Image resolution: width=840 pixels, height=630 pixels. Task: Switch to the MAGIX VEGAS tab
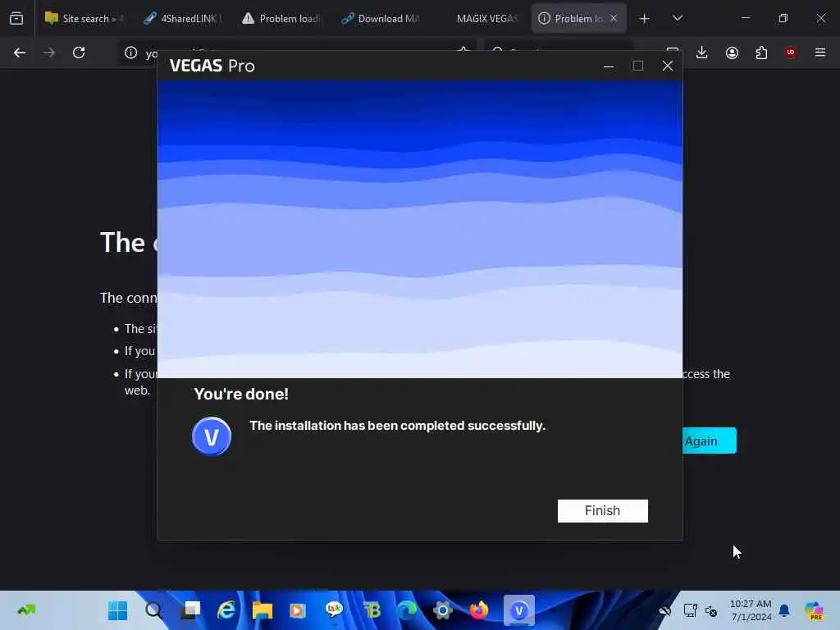(480, 19)
